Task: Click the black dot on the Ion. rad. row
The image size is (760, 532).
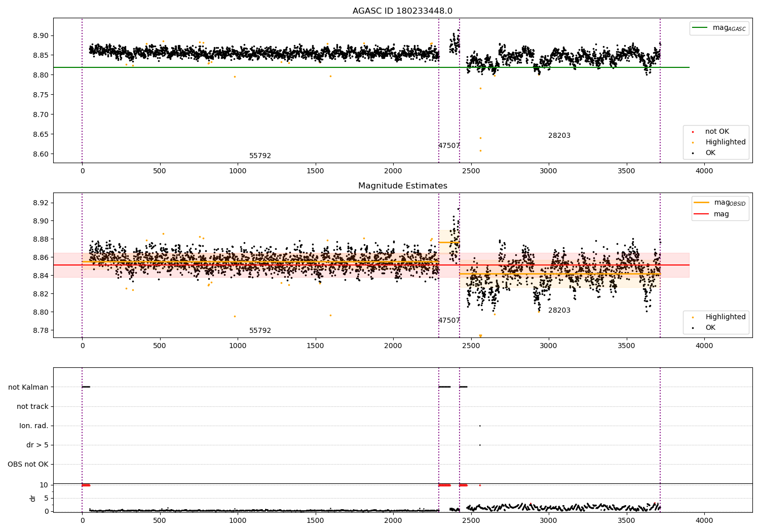Action: 480,426
